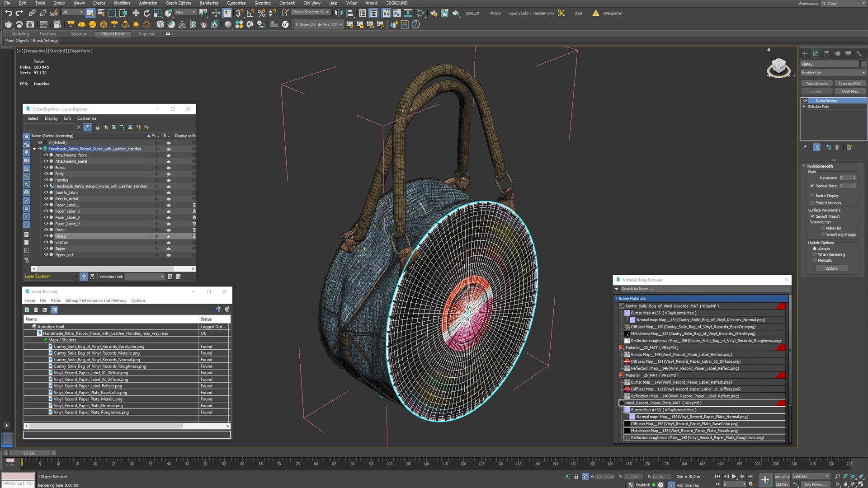Image resolution: width=868 pixels, height=488 pixels.
Task: Toggle the TurboSmooth modifier eye icon
Action: tap(805, 101)
